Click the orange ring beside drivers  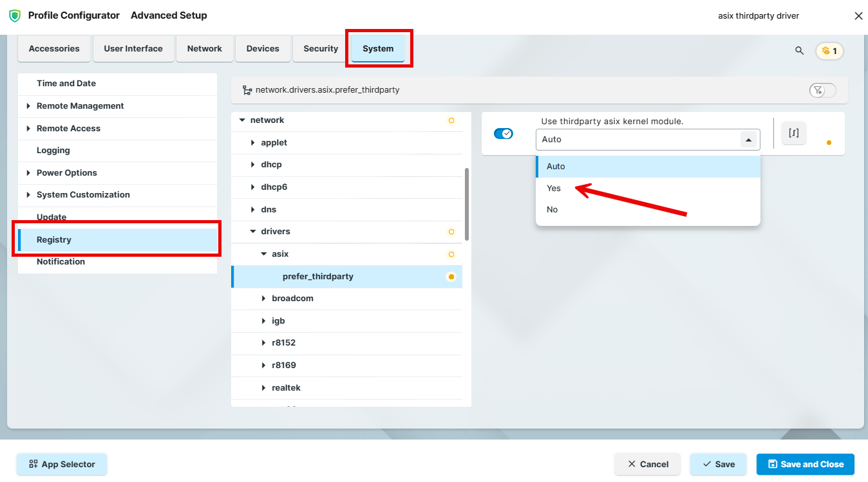click(x=451, y=232)
